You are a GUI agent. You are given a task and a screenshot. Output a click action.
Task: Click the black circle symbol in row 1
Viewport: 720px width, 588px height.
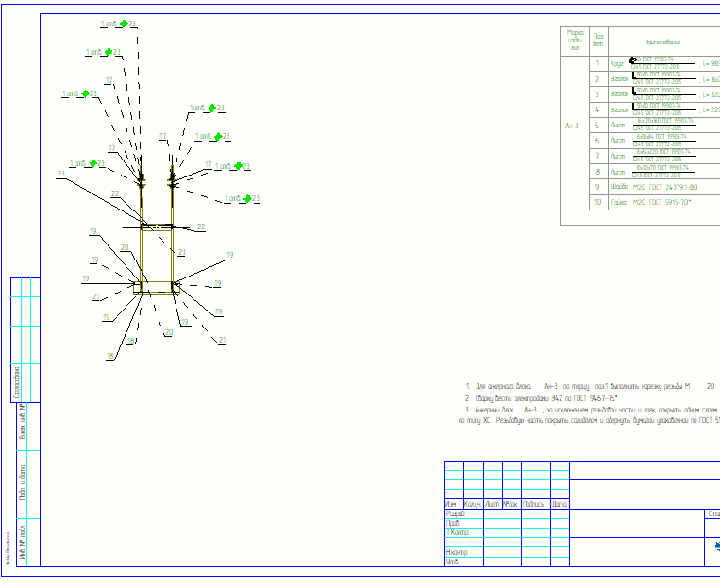(633, 59)
